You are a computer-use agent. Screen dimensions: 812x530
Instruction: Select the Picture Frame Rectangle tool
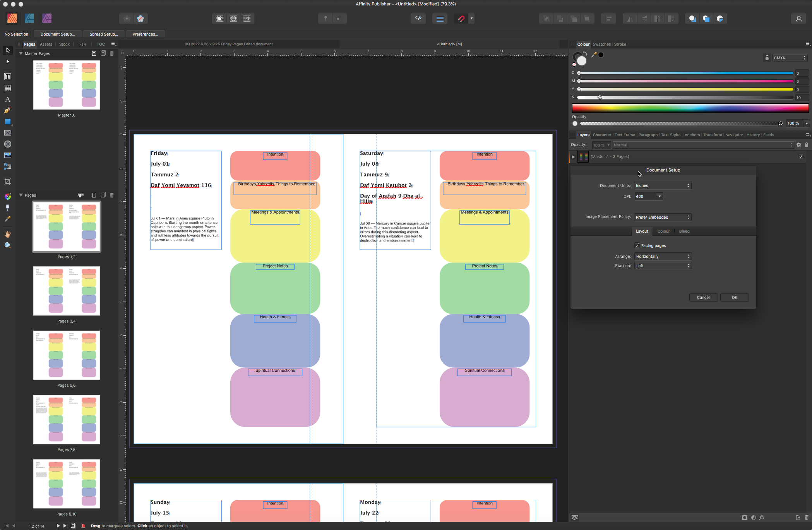pos(8,133)
